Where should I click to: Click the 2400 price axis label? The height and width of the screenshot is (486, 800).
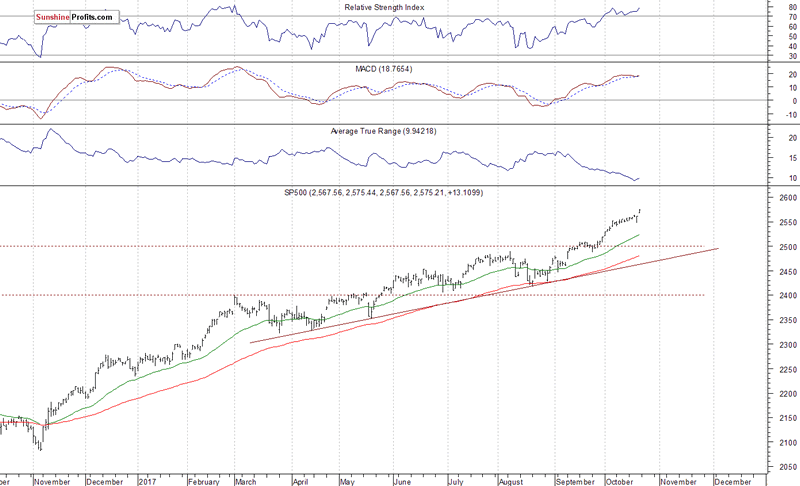788,296
